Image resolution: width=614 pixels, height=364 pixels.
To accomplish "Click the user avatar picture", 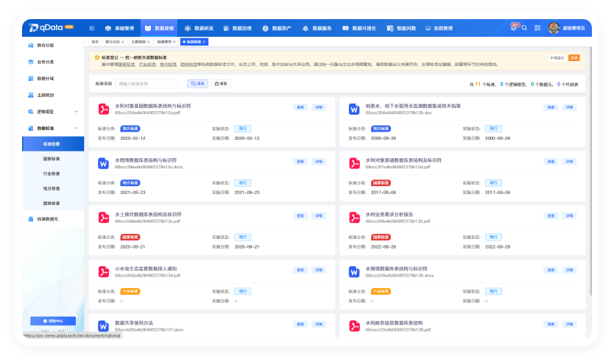I will pyautogui.click(x=554, y=28).
